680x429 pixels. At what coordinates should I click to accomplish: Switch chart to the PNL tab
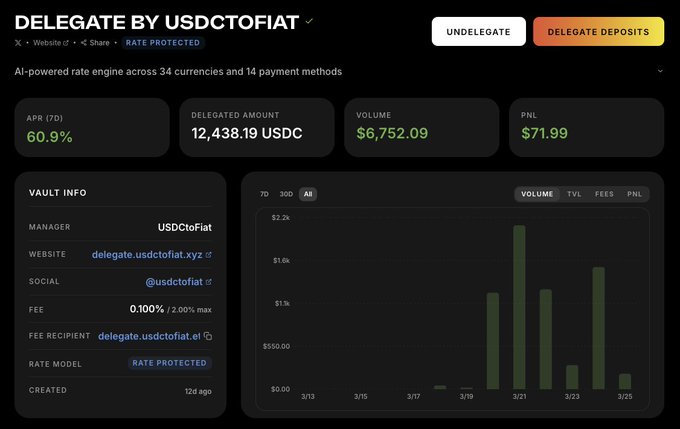(x=634, y=194)
